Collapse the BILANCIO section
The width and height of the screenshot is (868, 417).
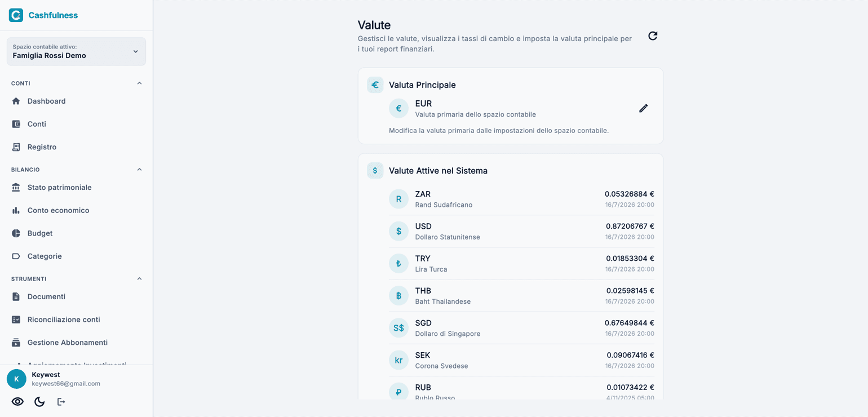click(139, 170)
